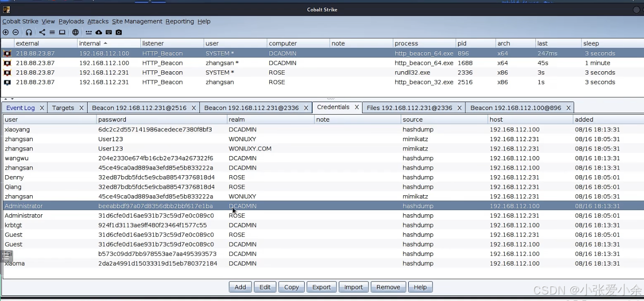The image size is (644, 301).
Task: Select Administrator row with realm ROSE
Action: 323,216
